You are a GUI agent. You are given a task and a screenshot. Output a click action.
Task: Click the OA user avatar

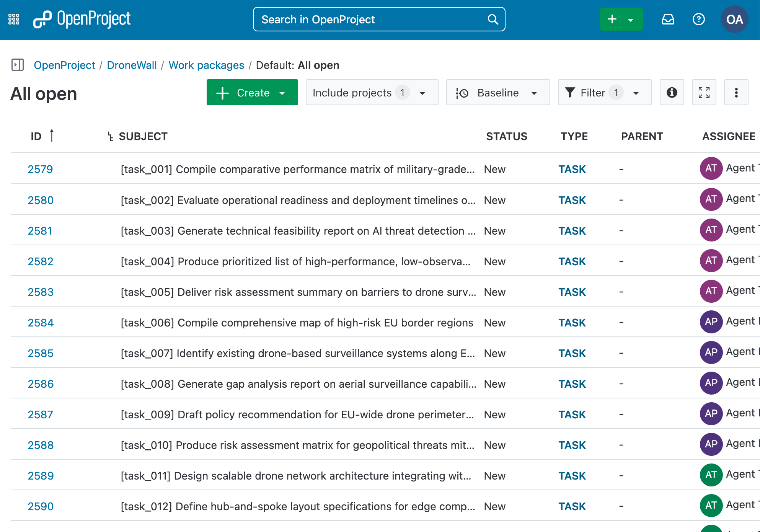[x=734, y=19]
